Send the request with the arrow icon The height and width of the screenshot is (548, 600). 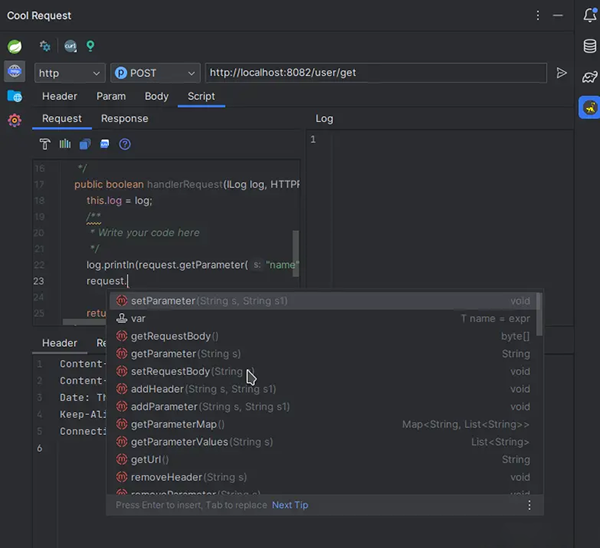561,73
